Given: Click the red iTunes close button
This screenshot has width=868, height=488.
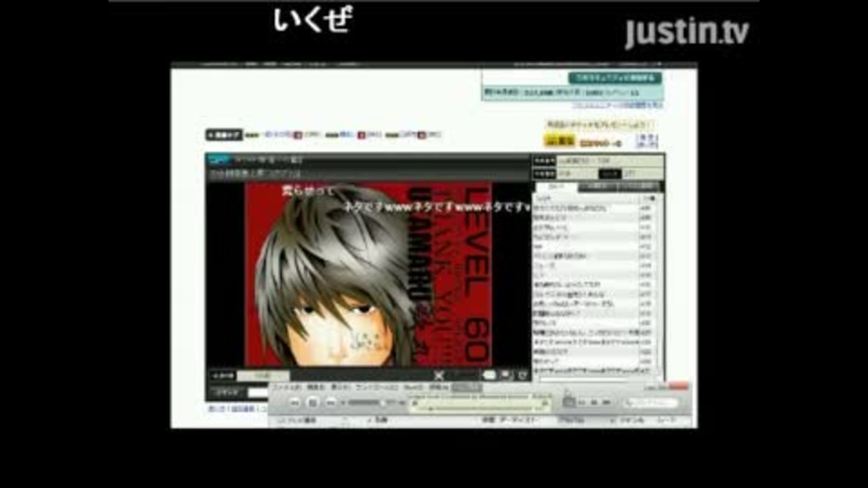Looking at the screenshot, I should [x=679, y=386].
